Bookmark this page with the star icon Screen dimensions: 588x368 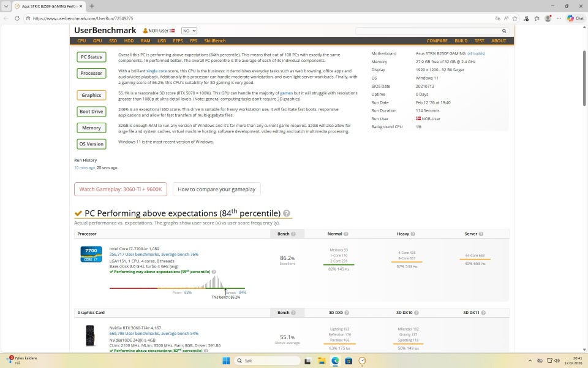[515, 18]
